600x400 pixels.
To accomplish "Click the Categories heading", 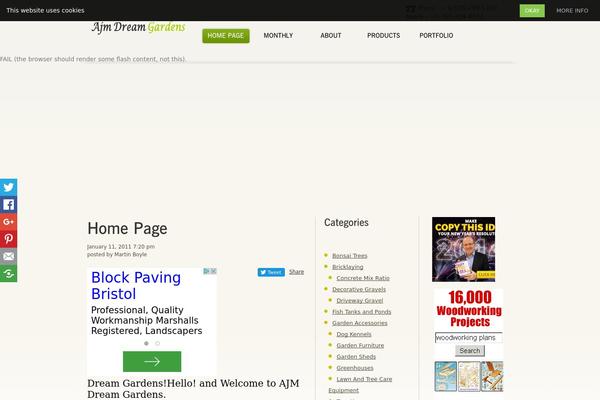I will tap(346, 222).
